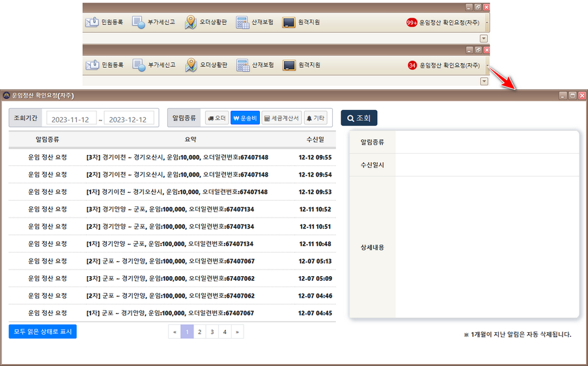588x366 pixels.
Task: Click the red 34 notification badge
Action: click(x=412, y=65)
